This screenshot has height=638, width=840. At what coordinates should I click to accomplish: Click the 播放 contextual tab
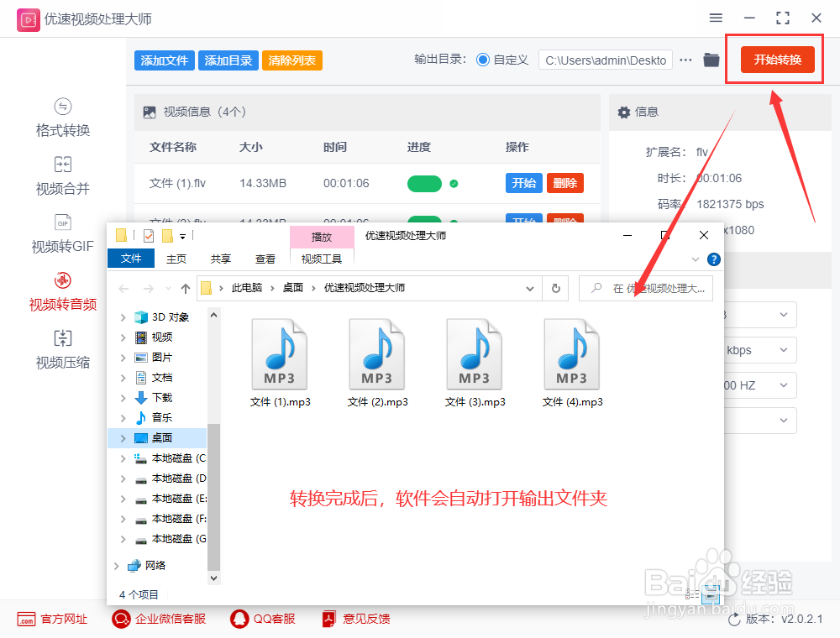[322, 237]
